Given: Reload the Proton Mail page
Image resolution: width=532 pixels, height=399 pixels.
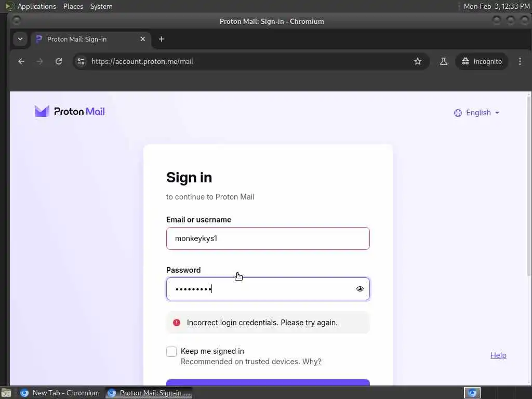Looking at the screenshot, I should [x=59, y=61].
